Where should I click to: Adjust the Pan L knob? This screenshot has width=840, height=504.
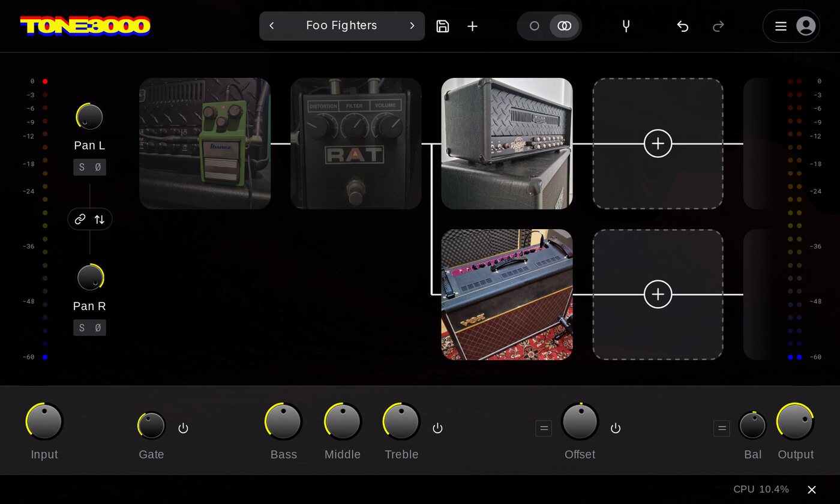click(x=89, y=116)
